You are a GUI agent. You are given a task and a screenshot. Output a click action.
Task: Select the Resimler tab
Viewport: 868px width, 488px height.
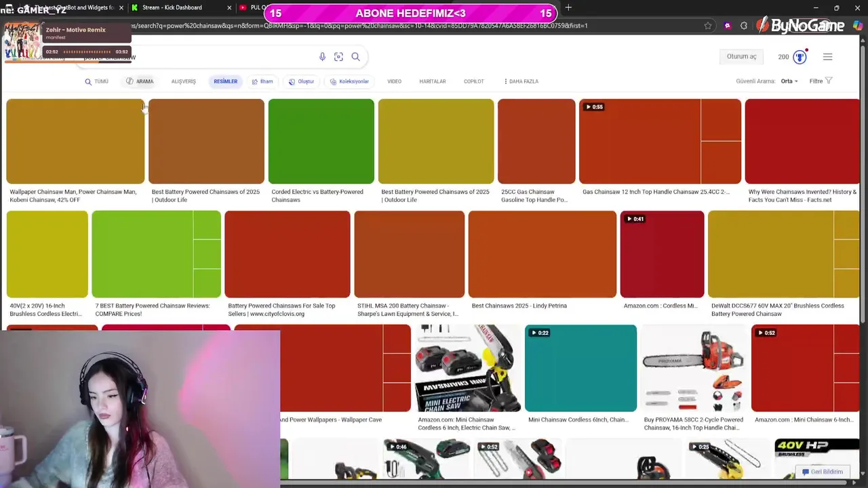click(x=226, y=81)
